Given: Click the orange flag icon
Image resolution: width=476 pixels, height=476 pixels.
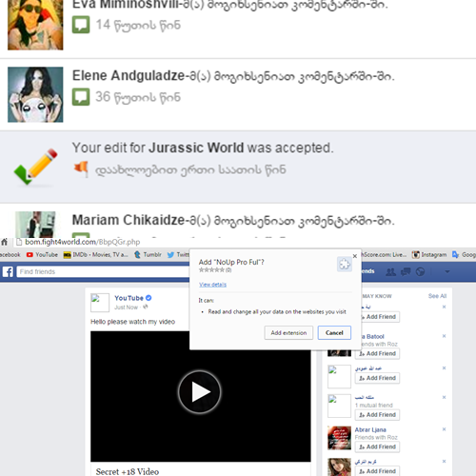Looking at the screenshot, I should [x=81, y=168].
